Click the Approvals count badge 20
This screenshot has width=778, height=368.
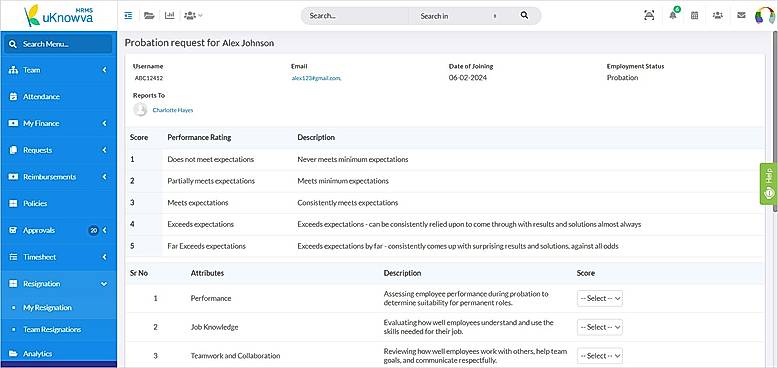tap(93, 231)
